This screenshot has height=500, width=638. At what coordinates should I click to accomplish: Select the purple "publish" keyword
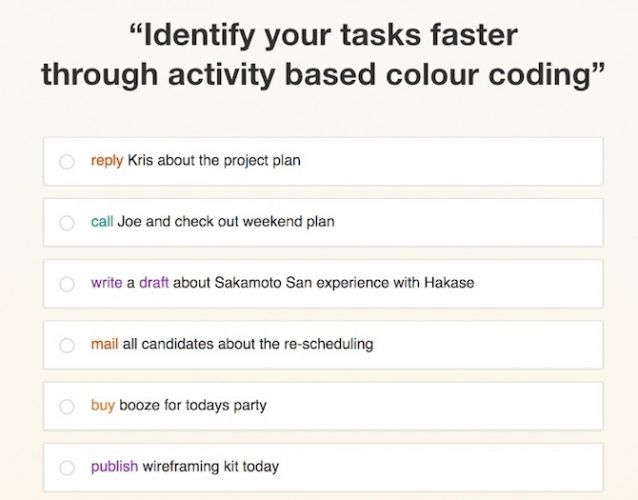(x=114, y=466)
